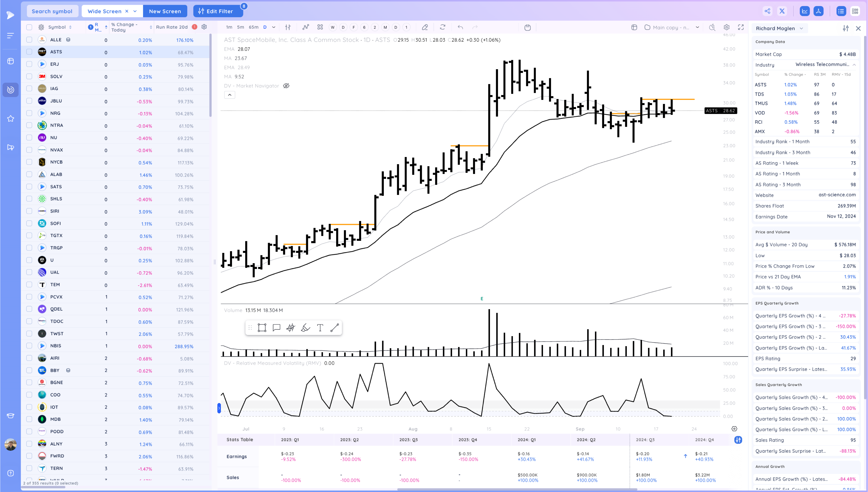Select the Wide Screen tab
868x492 pixels.
pos(104,11)
